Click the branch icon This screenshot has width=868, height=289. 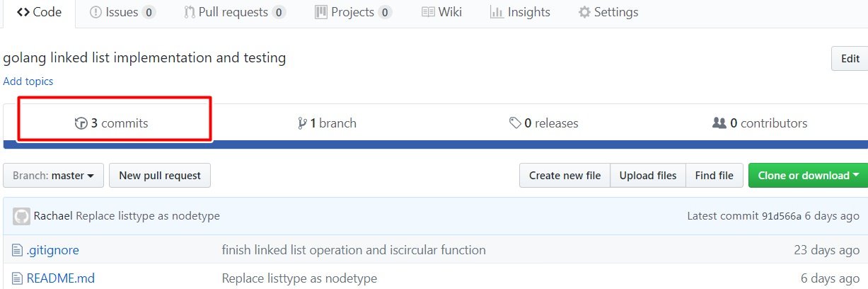coord(303,123)
